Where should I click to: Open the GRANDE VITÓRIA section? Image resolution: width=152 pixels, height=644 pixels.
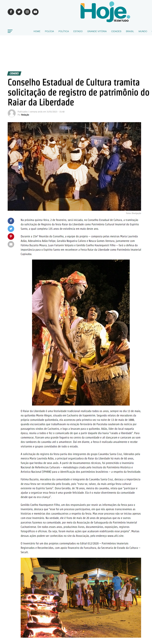click(97, 31)
